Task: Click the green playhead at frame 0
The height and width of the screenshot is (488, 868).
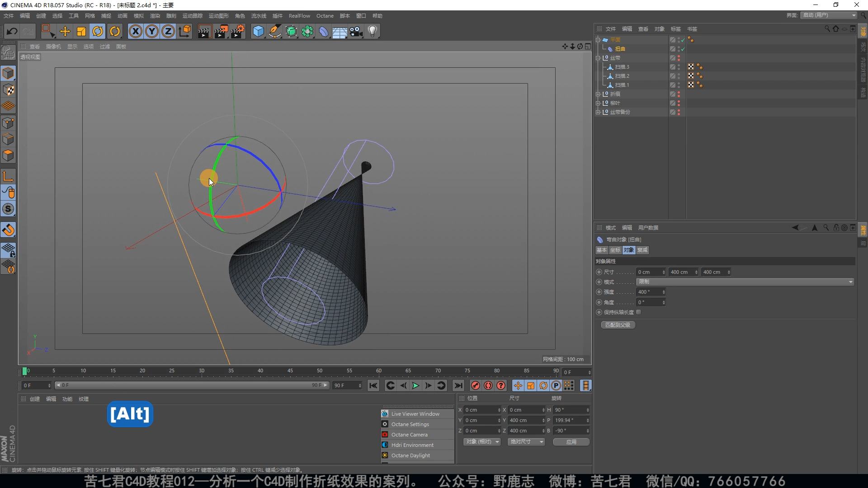Action: coord(24,371)
